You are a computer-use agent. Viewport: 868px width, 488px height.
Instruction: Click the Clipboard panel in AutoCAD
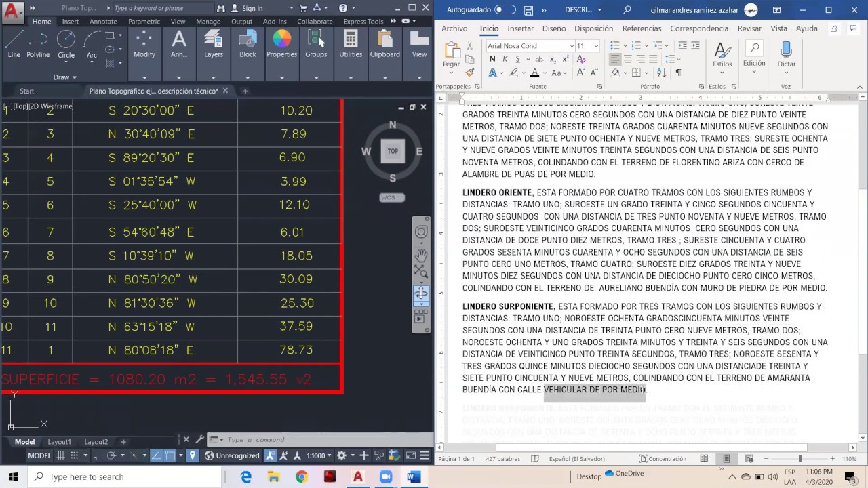[x=384, y=44]
